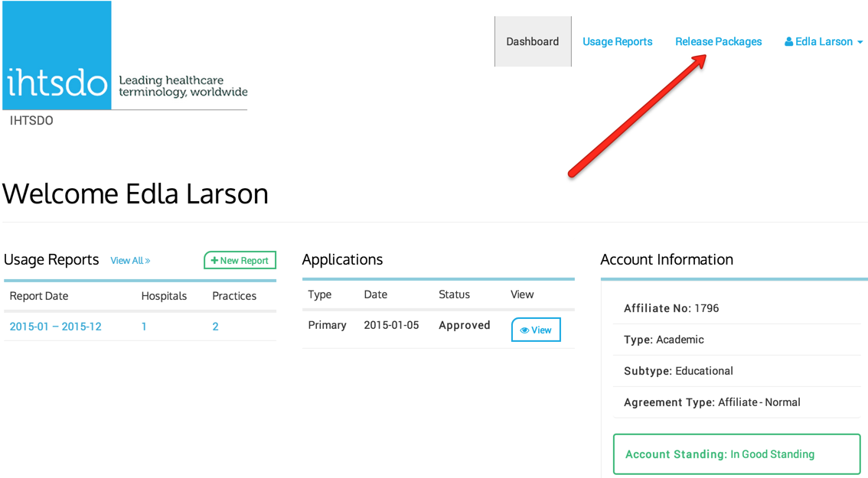Click the Hospitals count link 1
Screen dimensions: 868x478
(144, 327)
